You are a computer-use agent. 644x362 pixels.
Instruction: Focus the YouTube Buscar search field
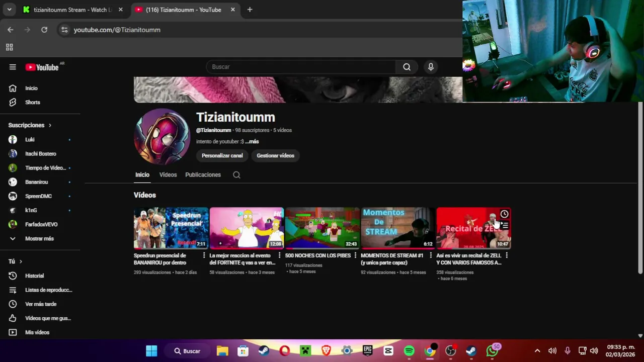(301, 67)
